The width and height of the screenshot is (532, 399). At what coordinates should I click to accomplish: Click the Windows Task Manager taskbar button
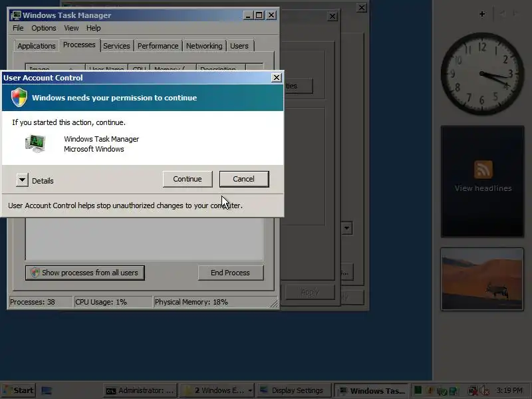pyautogui.click(x=372, y=390)
